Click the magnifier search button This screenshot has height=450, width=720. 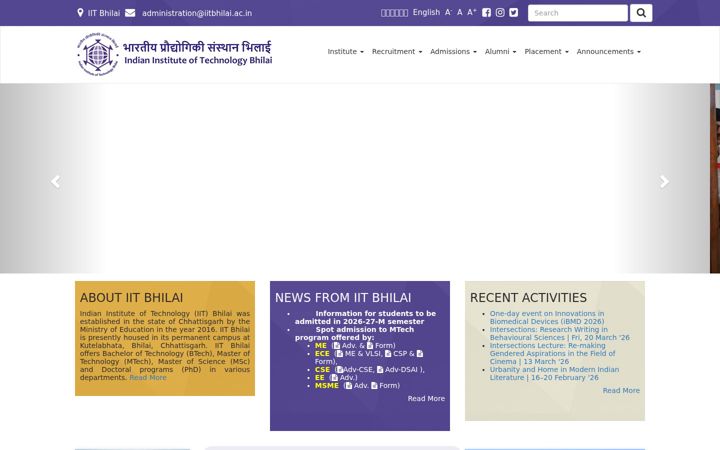(641, 13)
